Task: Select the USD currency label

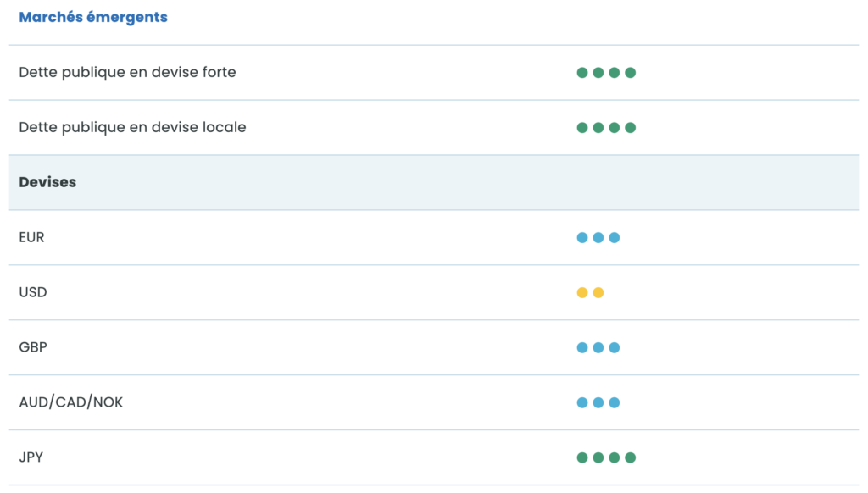Action: 33,293
